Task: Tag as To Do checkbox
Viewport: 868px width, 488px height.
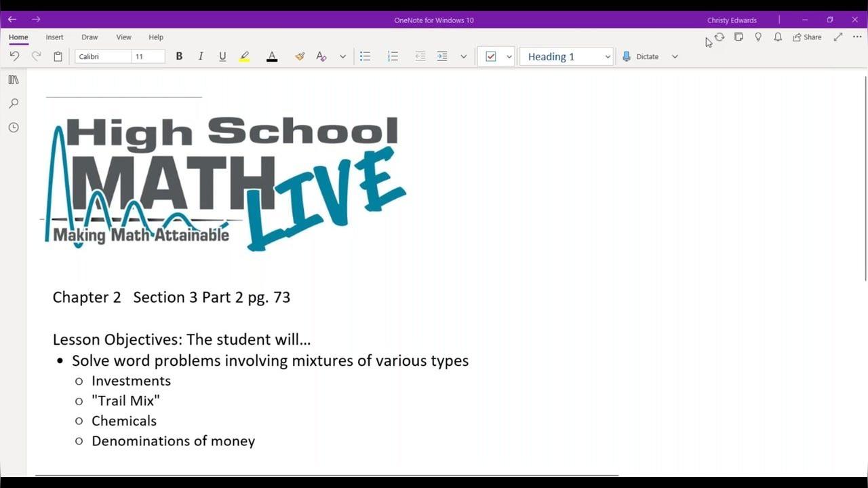Action: (x=491, y=56)
